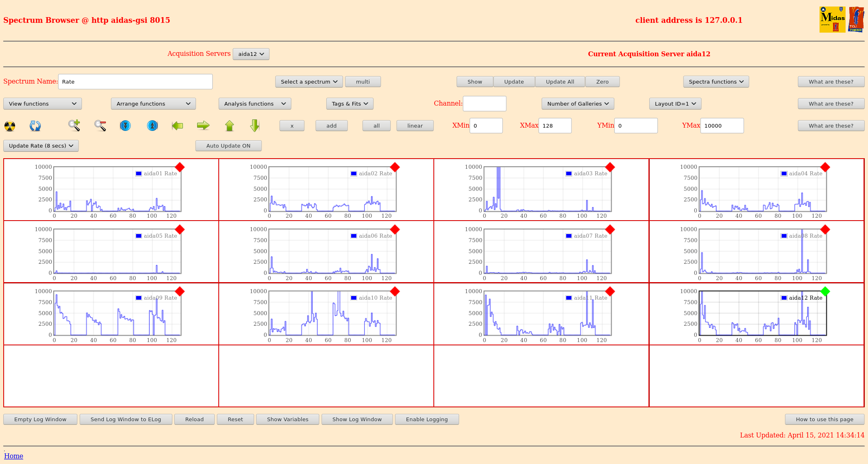Image resolution: width=868 pixels, height=464 pixels.
Task: Zoom out with the magnifier minus icon
Action: coord(100,126)
